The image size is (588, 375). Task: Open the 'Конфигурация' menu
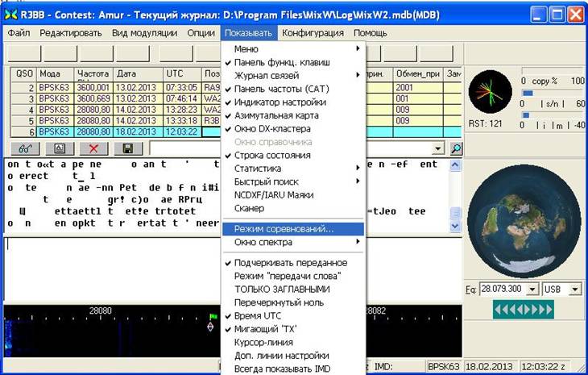pos(313,33)
